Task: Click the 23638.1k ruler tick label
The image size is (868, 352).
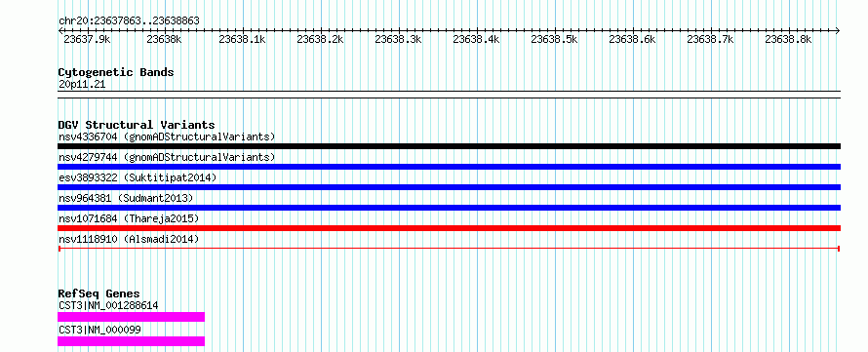Action: (x=242, y=39)
